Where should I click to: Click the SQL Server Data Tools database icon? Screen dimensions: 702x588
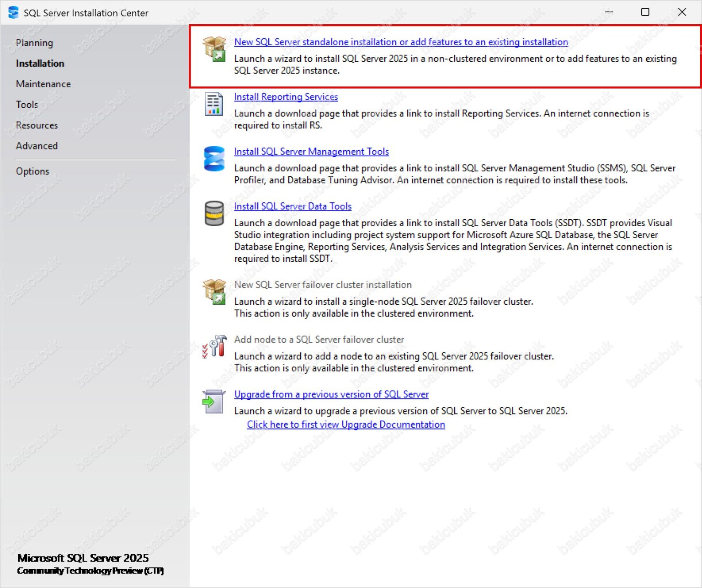pos(214,213)
